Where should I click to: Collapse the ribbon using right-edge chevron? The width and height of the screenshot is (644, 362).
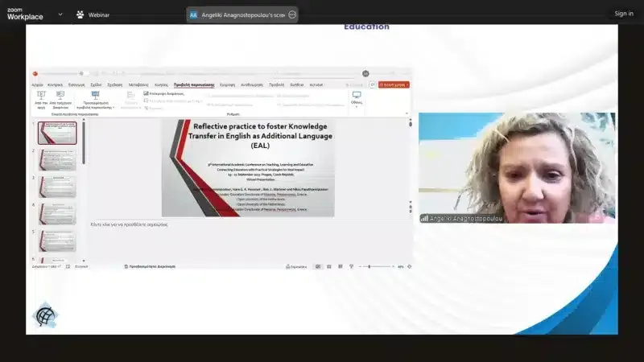pos(408,113)
